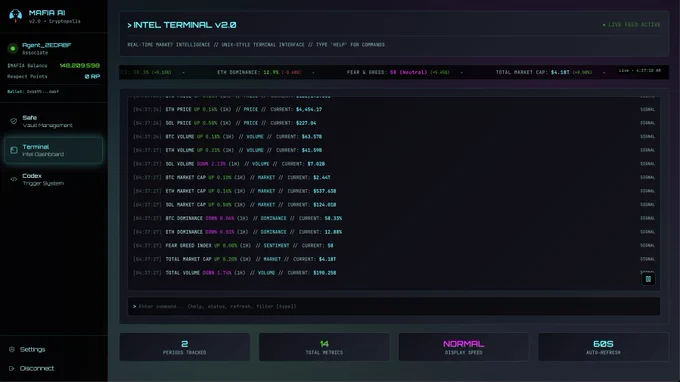680x382 pixels.
Task: Select the TOTAL VOLUME log row
Action: point(394,273)
